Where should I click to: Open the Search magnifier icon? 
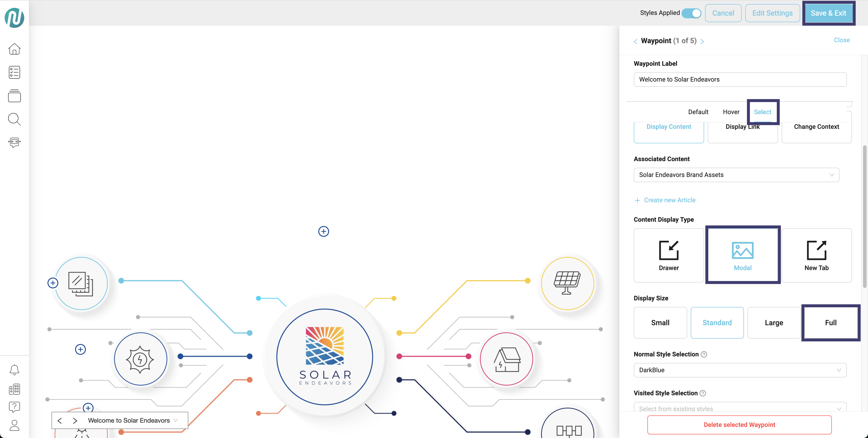pos(14,119)
